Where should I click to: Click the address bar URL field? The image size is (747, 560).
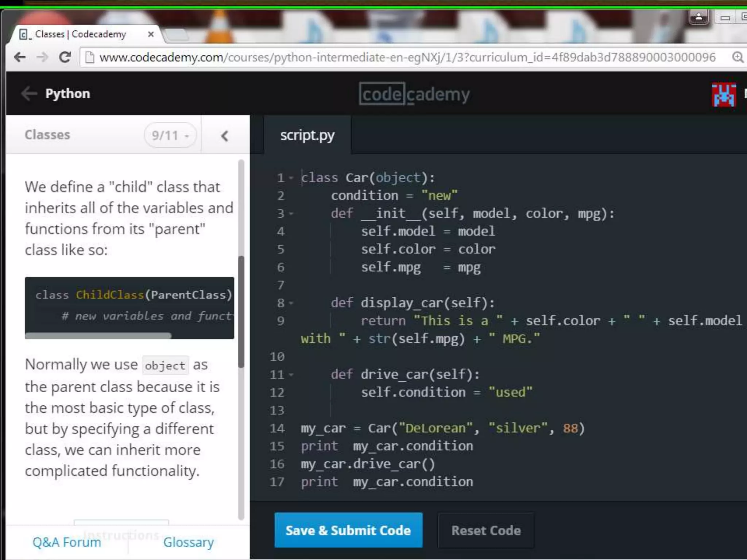(407, 57)
